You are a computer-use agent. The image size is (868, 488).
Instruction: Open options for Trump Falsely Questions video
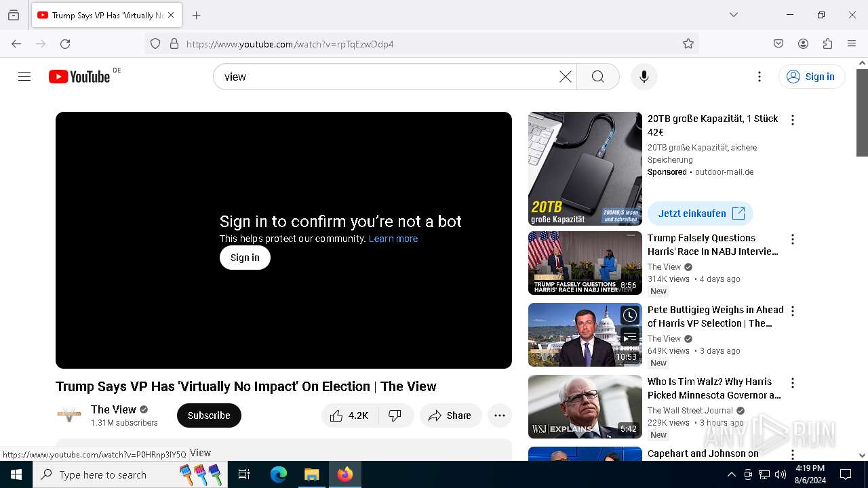[792, 239]
